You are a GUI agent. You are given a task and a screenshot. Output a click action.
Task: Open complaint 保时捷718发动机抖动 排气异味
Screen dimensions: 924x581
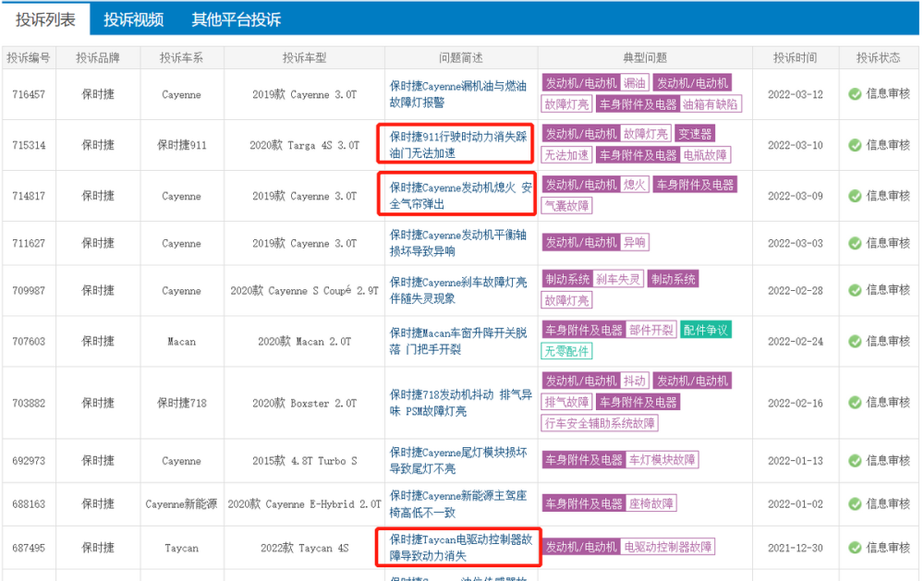tap(460, 403)
